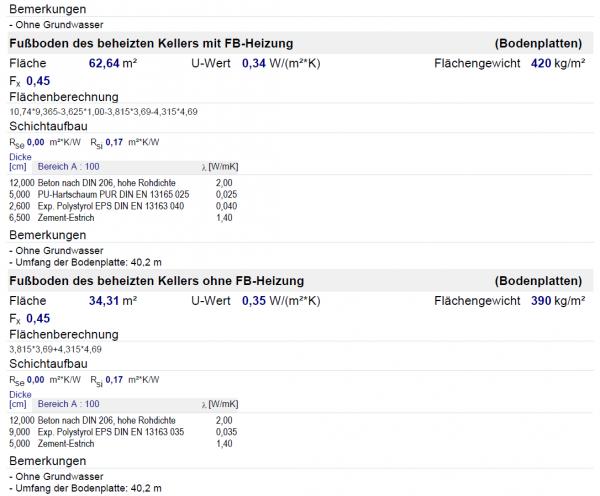600x496 pixels.
Task: Select the PU-Hartschaum PUR layer row
Action: coord(123,194)
